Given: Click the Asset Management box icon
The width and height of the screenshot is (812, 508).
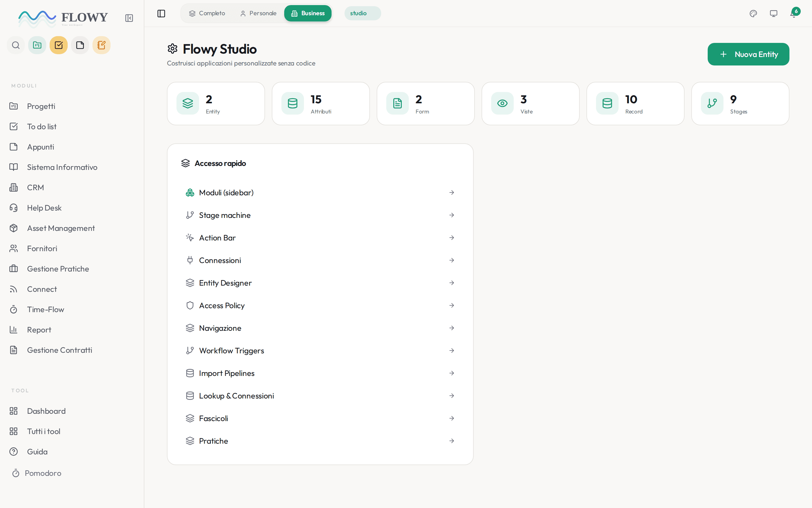Looking at the screenshot, I should point(14,228).
